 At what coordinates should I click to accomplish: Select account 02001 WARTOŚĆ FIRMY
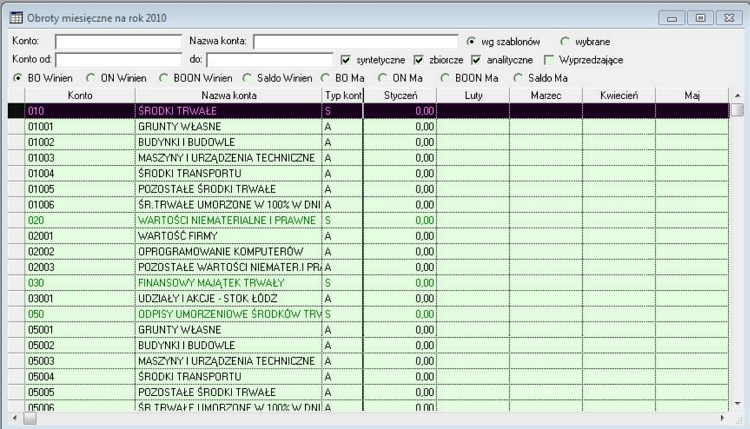368,236
